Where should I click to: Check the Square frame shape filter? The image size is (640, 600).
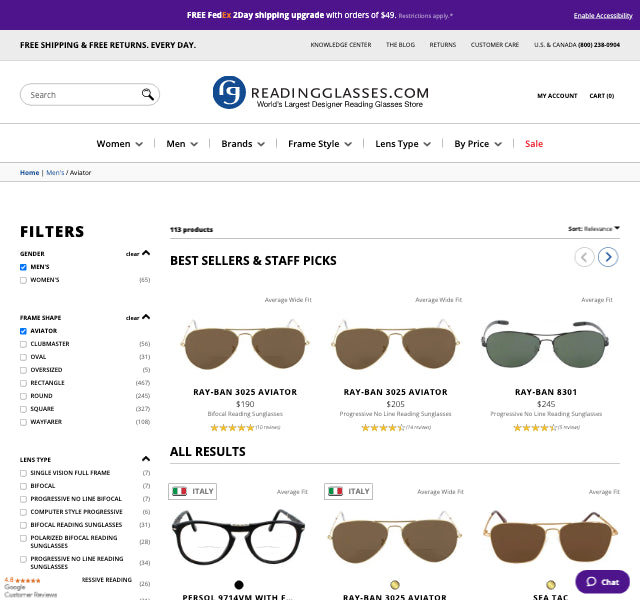click(x=23, y=409)
